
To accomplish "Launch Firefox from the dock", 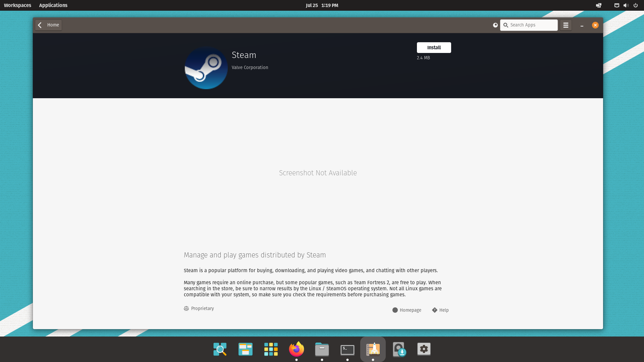I will [x=297, y=349].
